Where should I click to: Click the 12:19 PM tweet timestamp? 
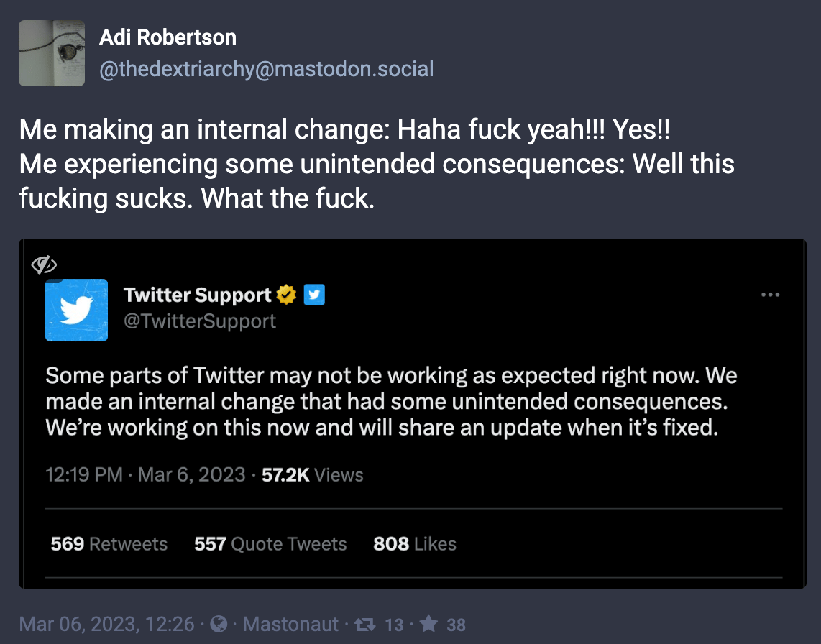pos(83,475)
